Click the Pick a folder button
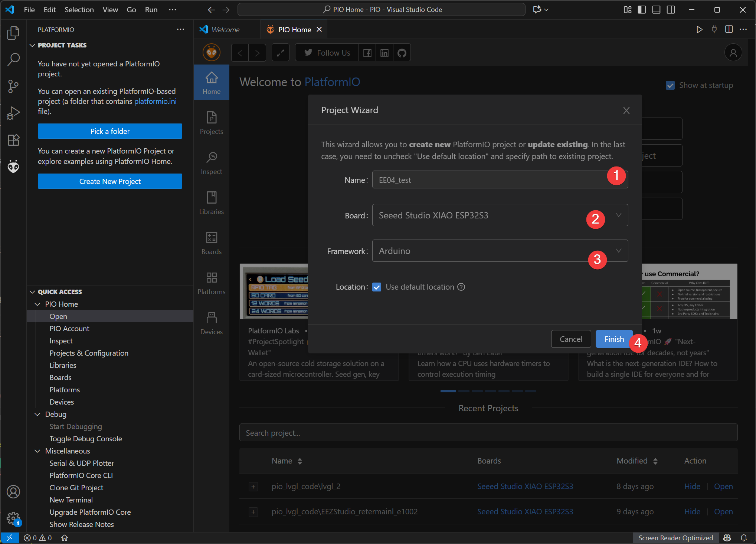Screen dimensions: 756x544 tap(110, 131)
